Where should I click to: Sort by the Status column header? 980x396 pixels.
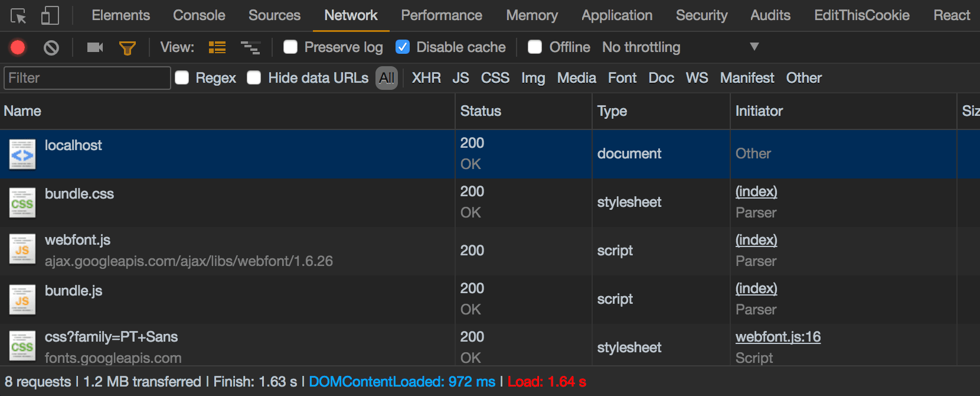[523, 111]
